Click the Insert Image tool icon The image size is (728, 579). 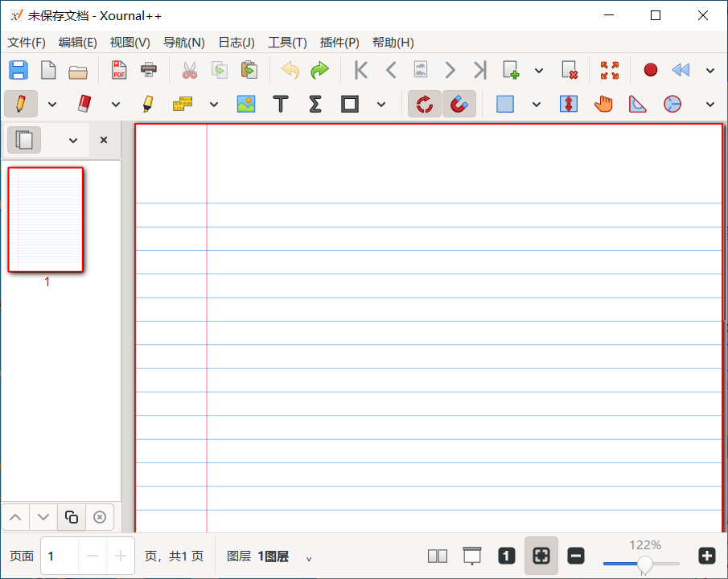point(245,104)
